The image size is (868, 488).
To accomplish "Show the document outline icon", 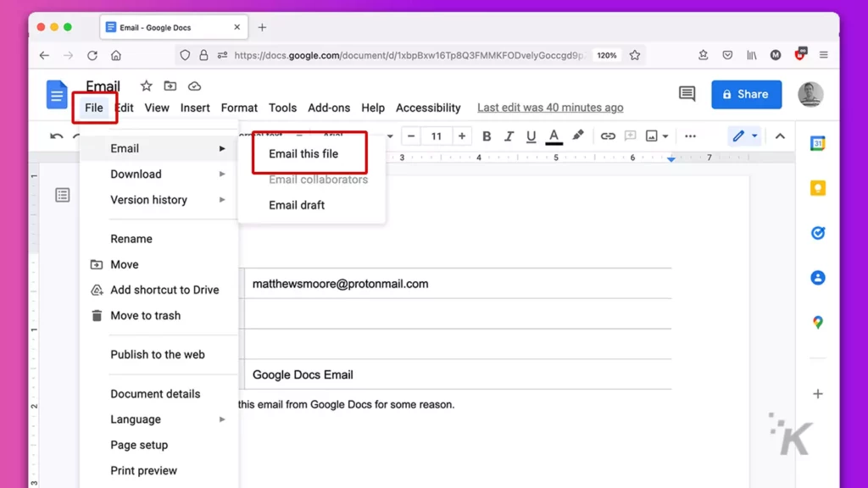I will [62, 195].
